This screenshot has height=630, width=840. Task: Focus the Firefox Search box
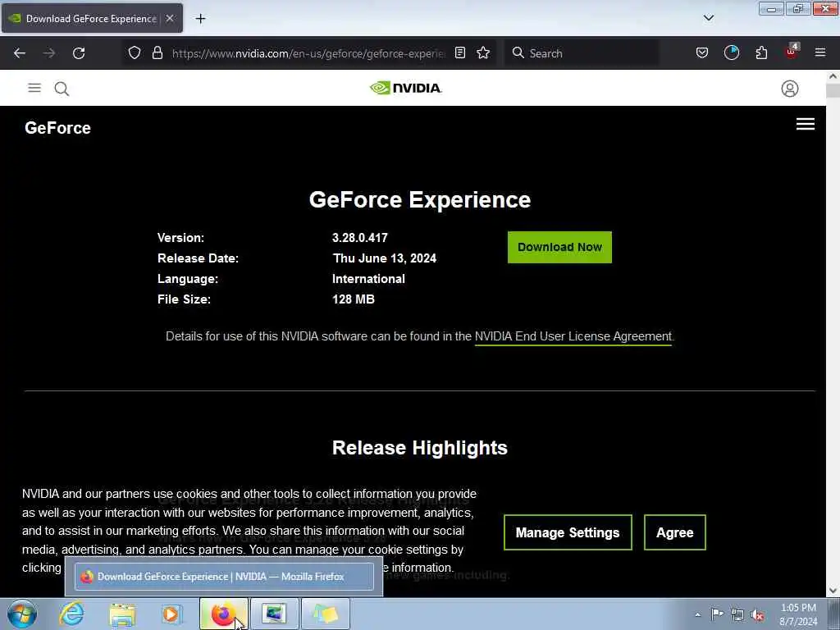pos(582,53)
